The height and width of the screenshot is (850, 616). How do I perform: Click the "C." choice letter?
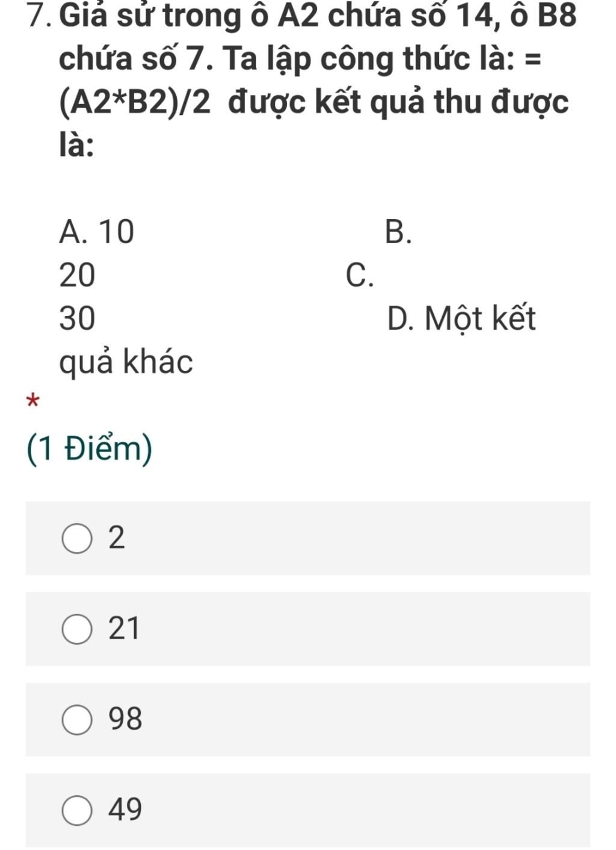(360, 276)
